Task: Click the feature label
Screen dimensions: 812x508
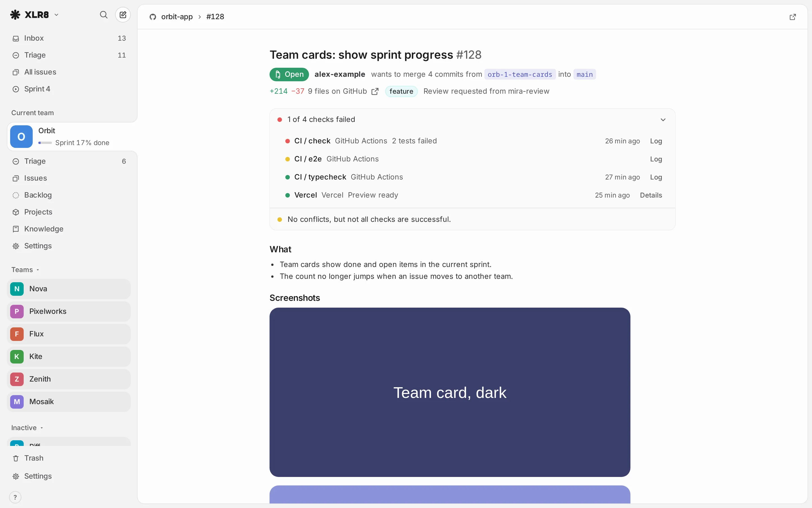Action: click(401, 91)
